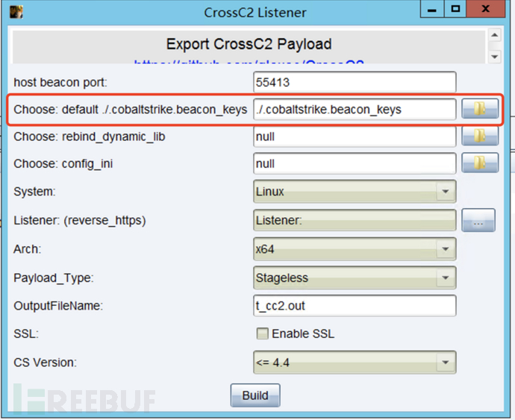Image resolution: width=515 pixels, height=420 pixels.
Task: Open the partially visible GitHub CrossC2 link
Action: 249,61
